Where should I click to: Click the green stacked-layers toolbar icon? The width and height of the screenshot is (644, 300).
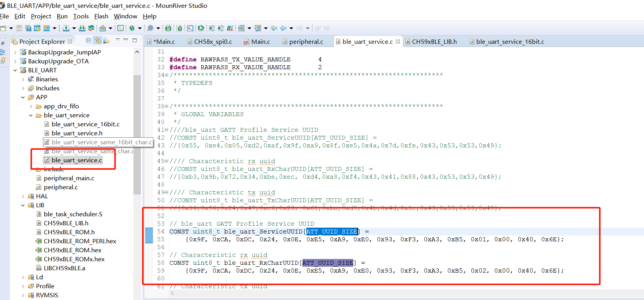point(91,28)
